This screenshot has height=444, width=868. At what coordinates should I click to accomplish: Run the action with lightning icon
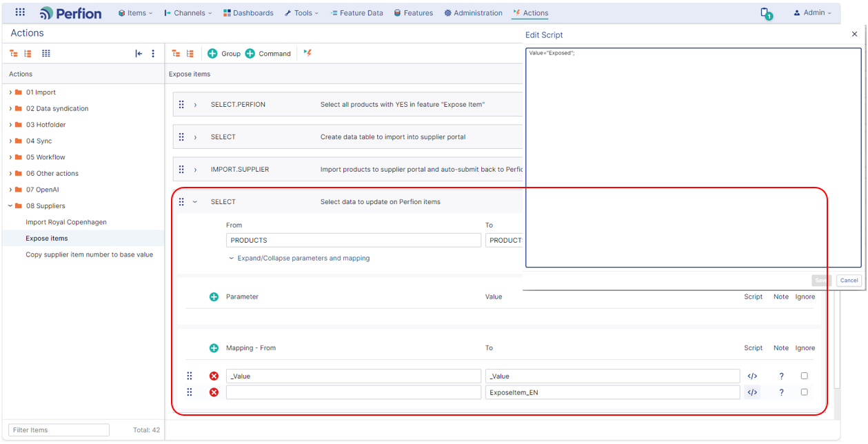coord(307,52)
